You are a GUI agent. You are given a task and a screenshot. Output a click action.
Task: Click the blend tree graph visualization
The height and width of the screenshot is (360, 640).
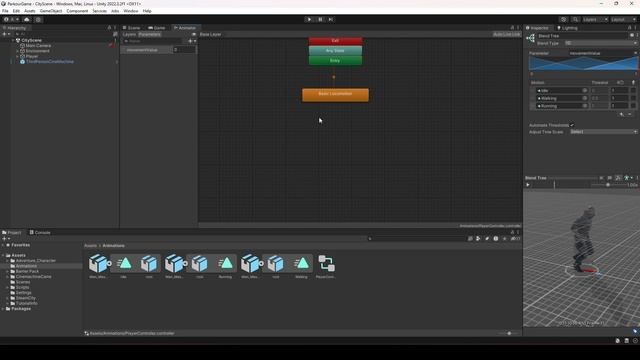tap(583, 63)
